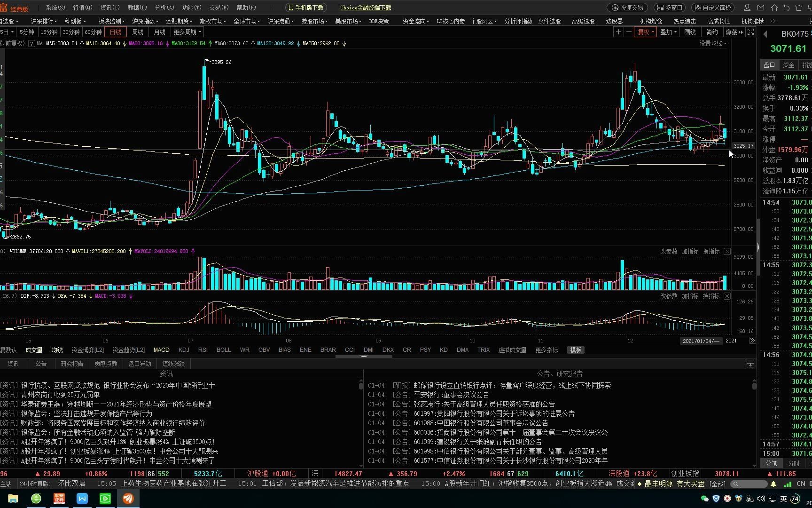Select the 月线 monthly period
Viewport: 812px width, 508px height.
pyautogui.click(x=159, y=32)
